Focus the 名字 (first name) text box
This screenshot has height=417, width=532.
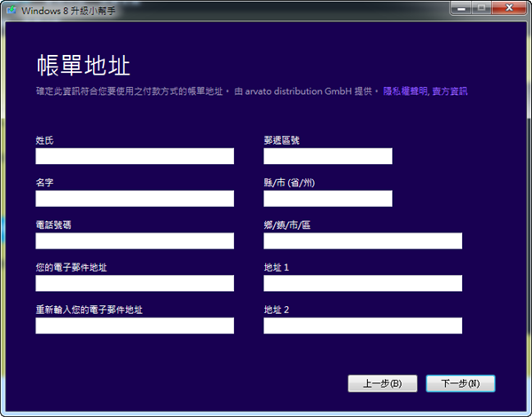coord(135,199)
